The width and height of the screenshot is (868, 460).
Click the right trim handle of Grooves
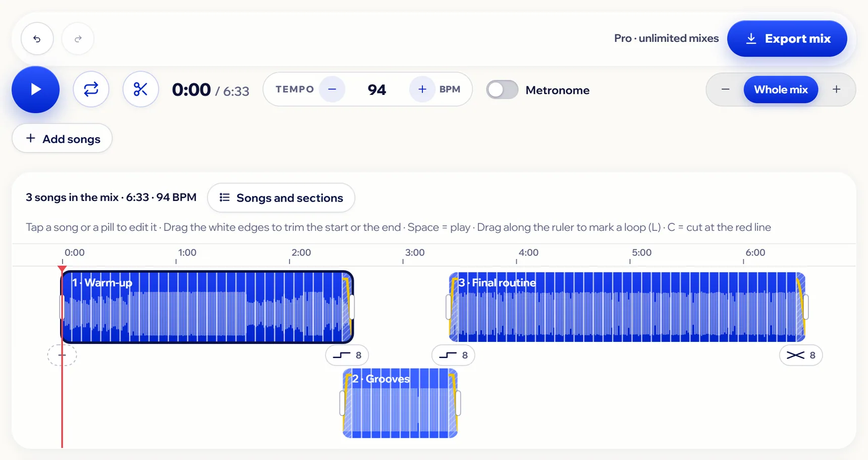[x=458, y=403]
